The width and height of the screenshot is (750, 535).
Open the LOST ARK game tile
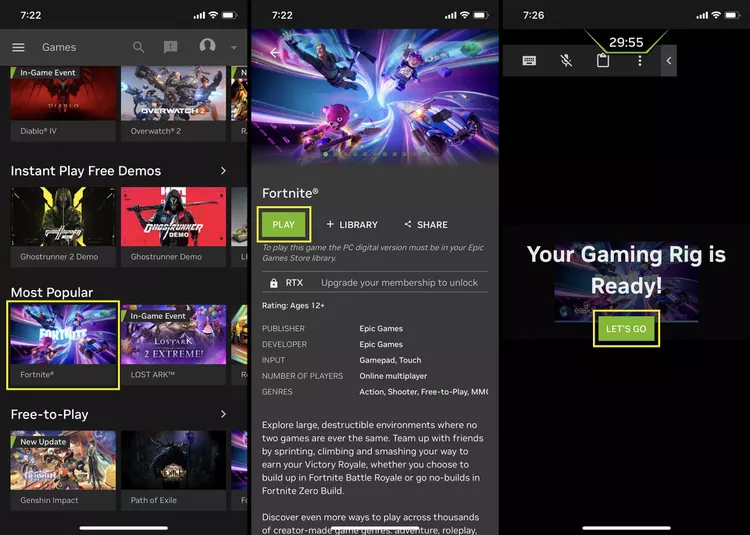(x=173, y=345)
